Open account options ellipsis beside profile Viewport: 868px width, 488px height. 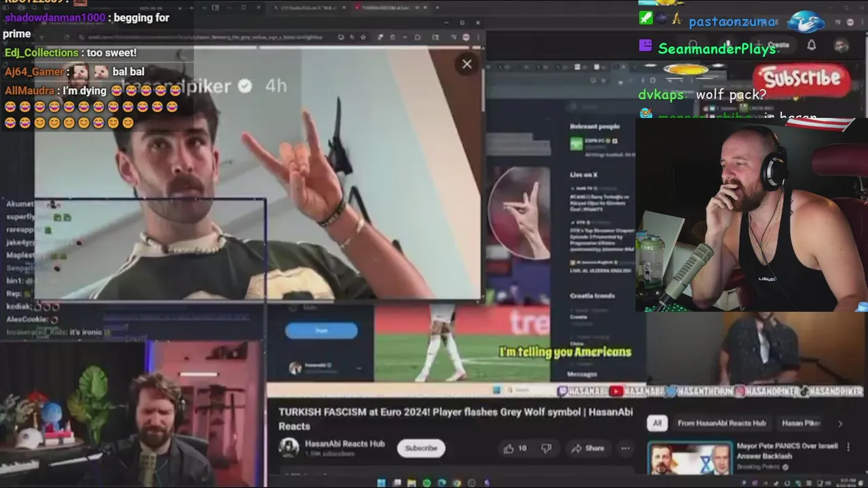coord(359,367)
